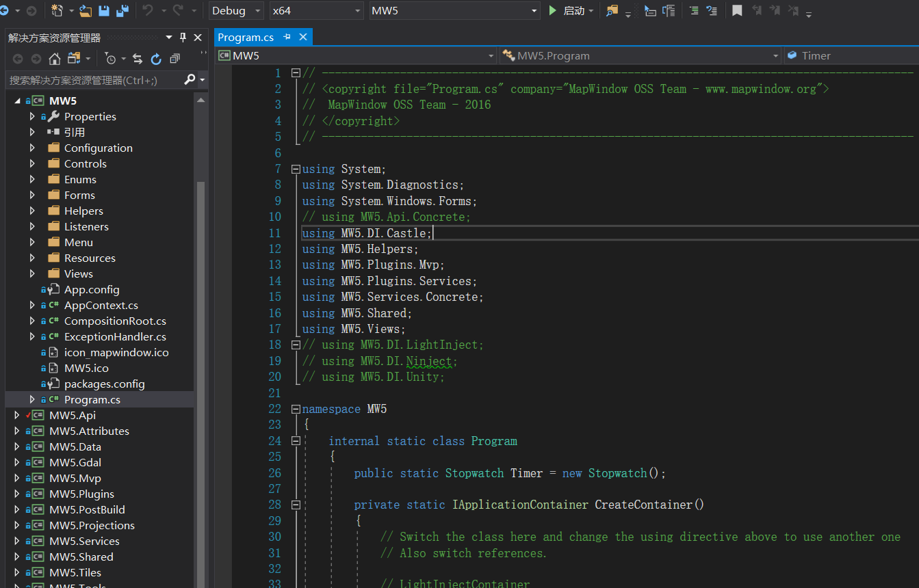Click the 启动 start button label
Screen dimensions: 919x588
point(573,11)
